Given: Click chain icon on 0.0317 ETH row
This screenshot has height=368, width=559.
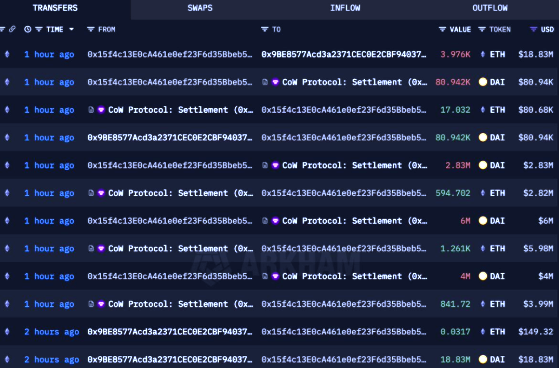Looking at the screenshot, I should click(x=7, y=332).
